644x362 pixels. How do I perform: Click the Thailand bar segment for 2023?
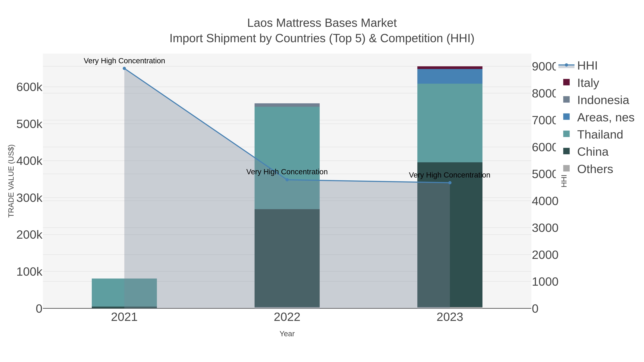[x=450, y=123]
